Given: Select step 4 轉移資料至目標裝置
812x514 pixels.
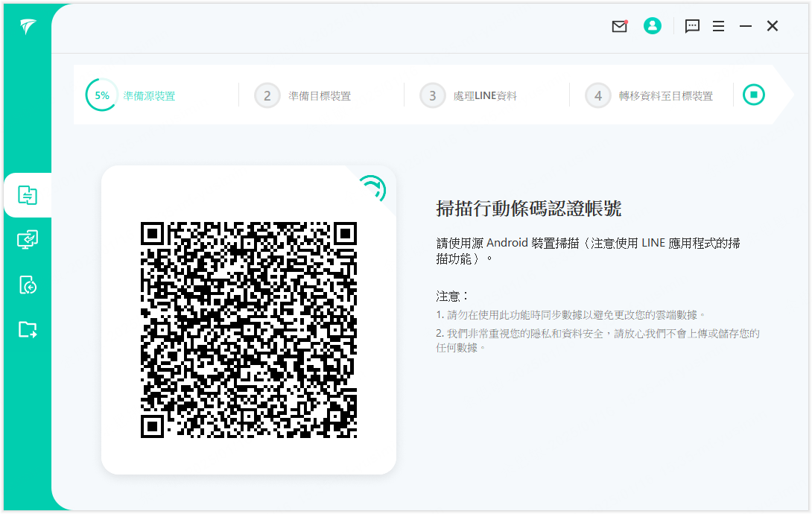Looking at the screenshot, I should pos(649,96).
